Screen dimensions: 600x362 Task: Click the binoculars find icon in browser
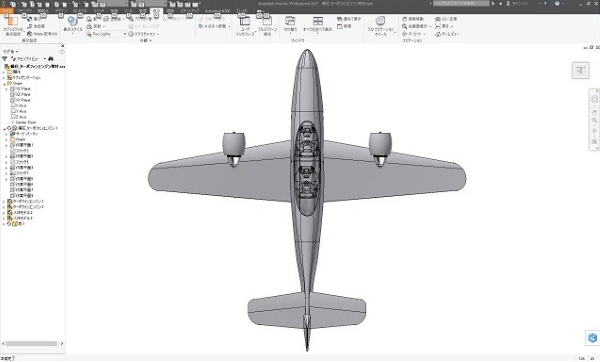(51, 59)
